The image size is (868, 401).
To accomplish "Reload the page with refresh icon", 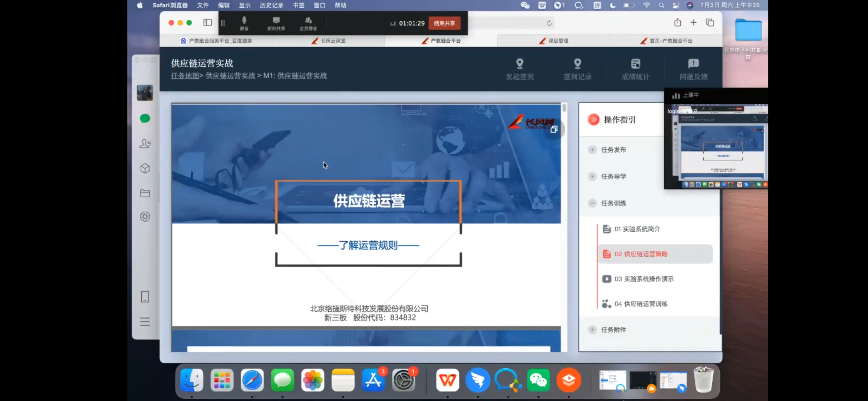I will [549, 23].
